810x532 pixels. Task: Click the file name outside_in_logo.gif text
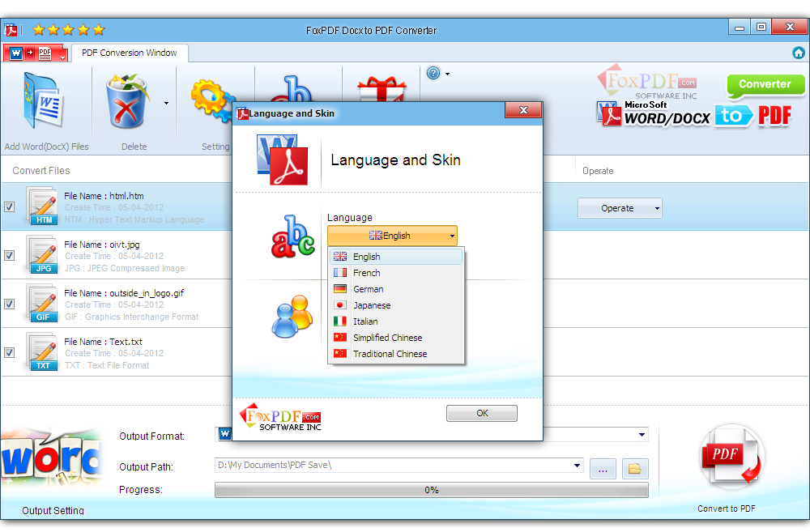pos(124,293)
